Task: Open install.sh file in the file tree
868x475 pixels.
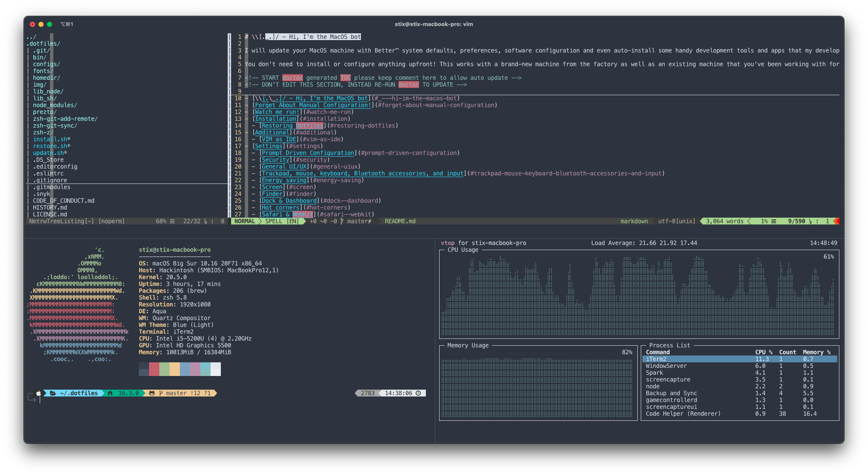Action: point(50,139)
